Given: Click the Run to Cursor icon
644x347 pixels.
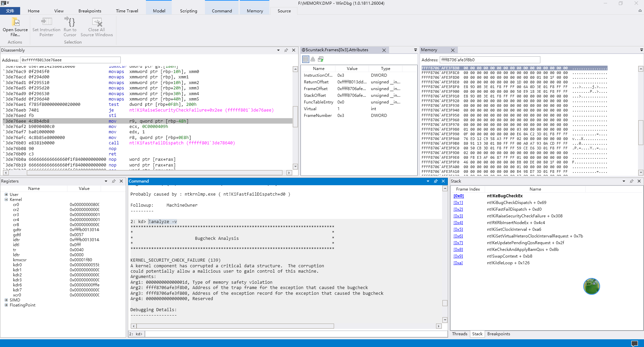Looking at the screenshot, I should (x=70, y=22).
